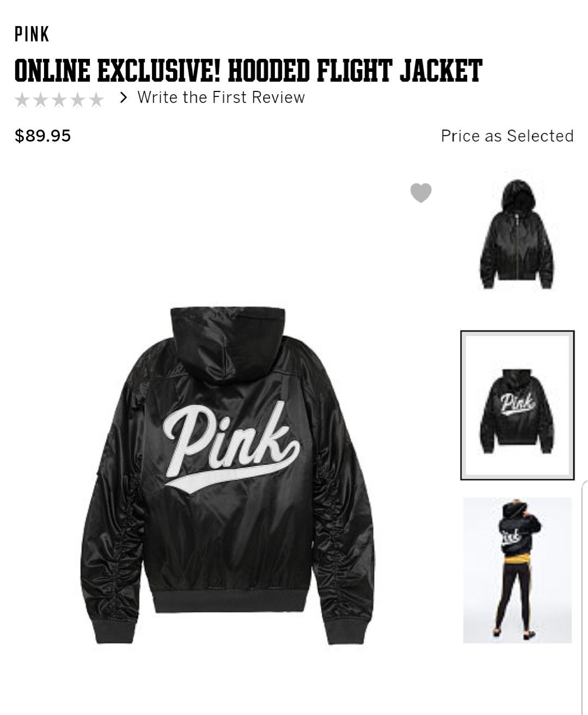Click the PINK brand name link

32,35
